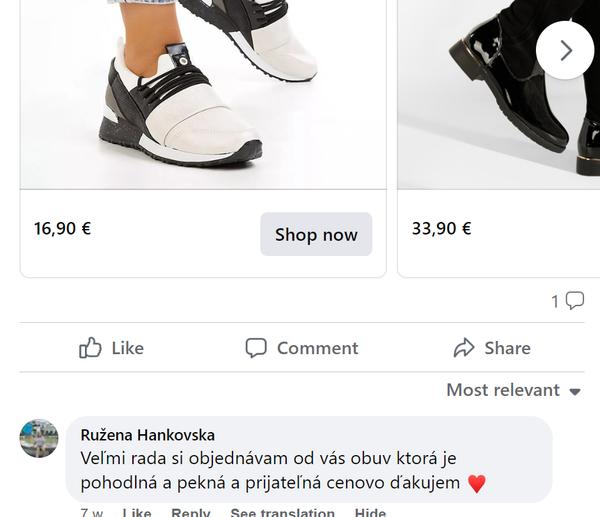The height and width of the screenshot is (517, 600).
Task: Click the 16,90 € price text
Action: pyautogui.click(x=62, y=228)
